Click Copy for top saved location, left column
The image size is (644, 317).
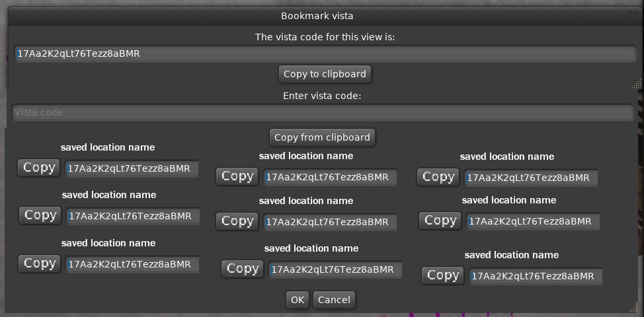pos(39,168)
